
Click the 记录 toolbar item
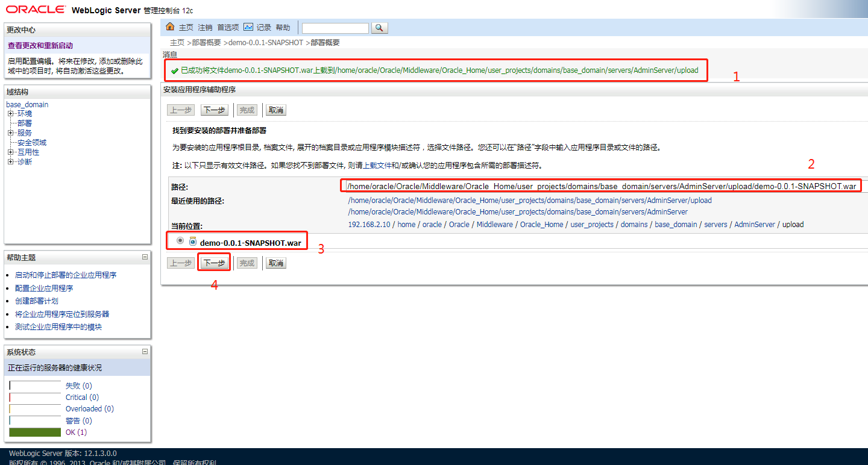pos(264,28)
